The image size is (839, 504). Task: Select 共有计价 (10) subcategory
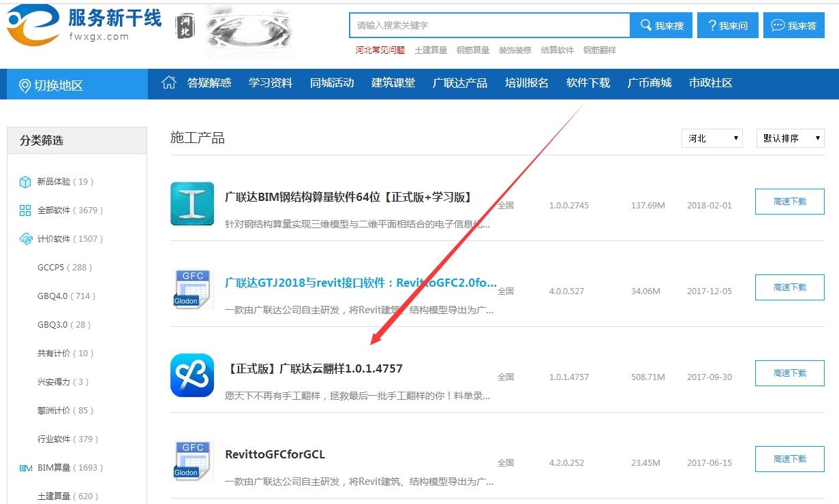pyautogui.click(x=65, y=353)
